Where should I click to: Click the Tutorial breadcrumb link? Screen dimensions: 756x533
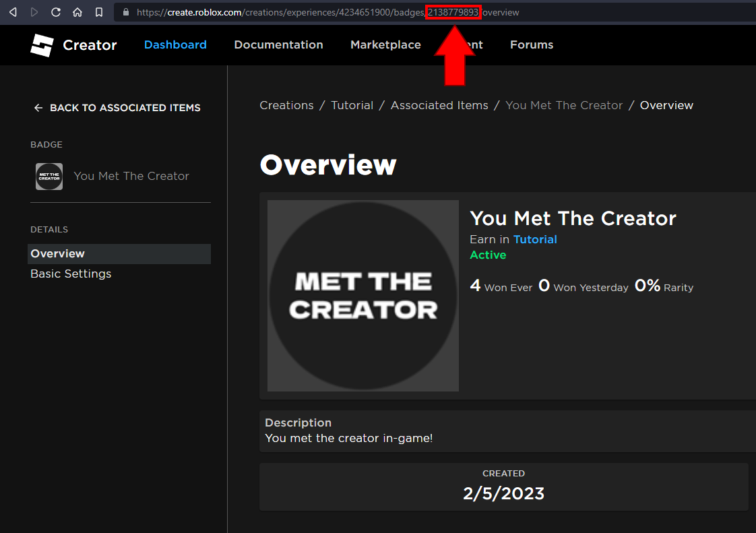tap(352, 106)
